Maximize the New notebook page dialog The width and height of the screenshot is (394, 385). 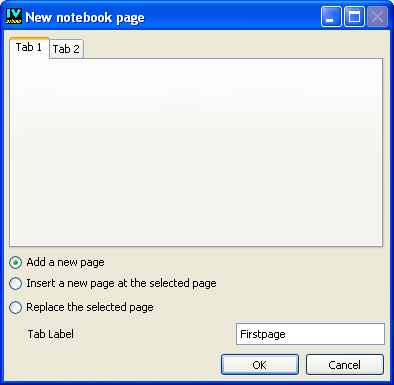coord(354,16)
